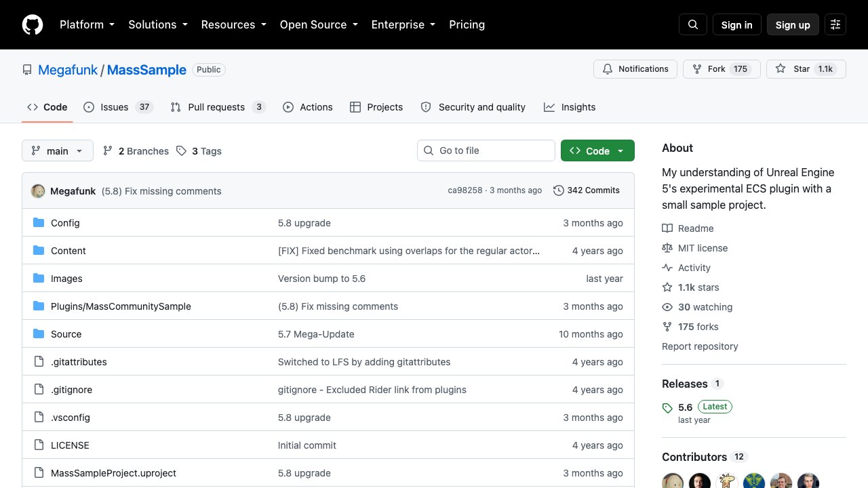Expand the Enterprise menu

pos(403,24)
